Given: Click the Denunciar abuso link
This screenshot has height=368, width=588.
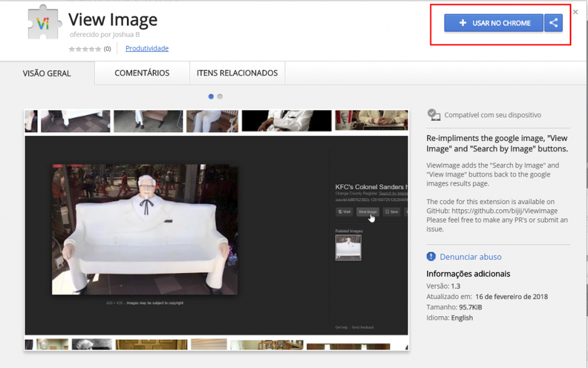Looking at the screenshot, I should click(x=470, y=257).
